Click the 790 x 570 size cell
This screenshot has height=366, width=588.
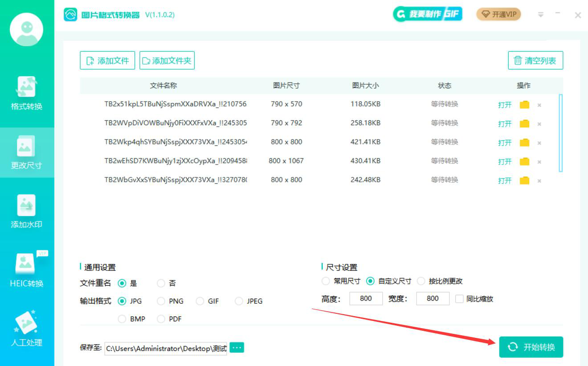click(286, 104)
